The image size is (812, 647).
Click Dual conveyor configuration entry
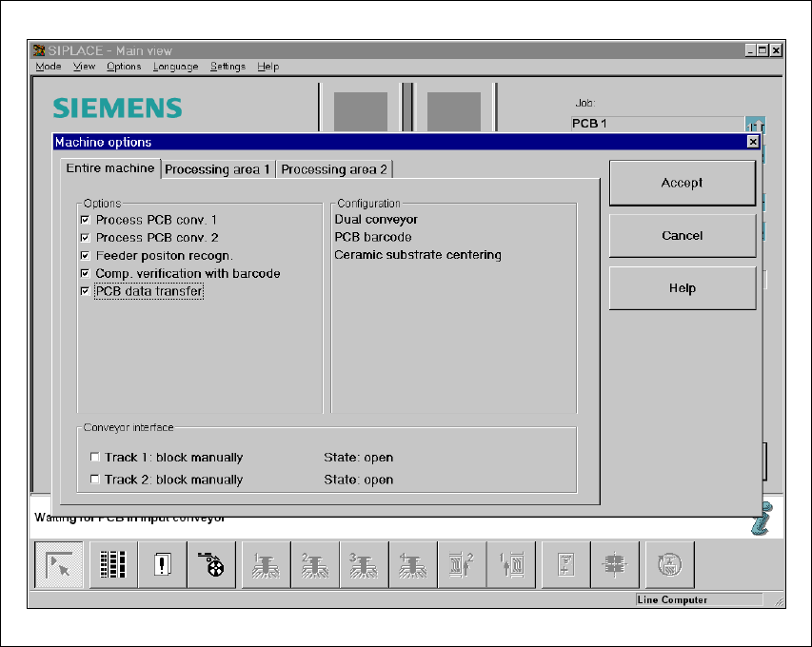376,220
